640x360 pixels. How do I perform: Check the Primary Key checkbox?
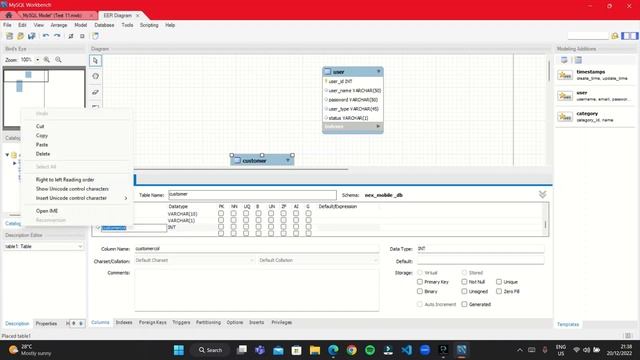(x=420, y=282)
